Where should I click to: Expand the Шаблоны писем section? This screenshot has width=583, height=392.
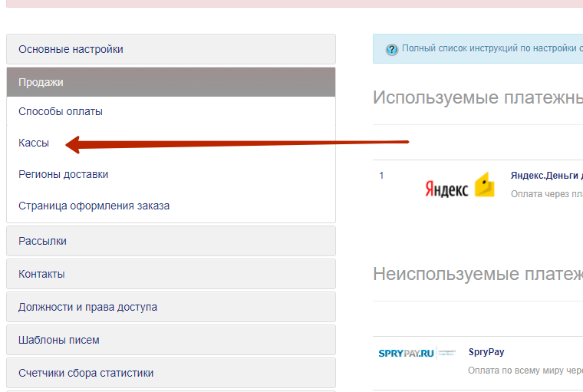(x=170, y=340)
